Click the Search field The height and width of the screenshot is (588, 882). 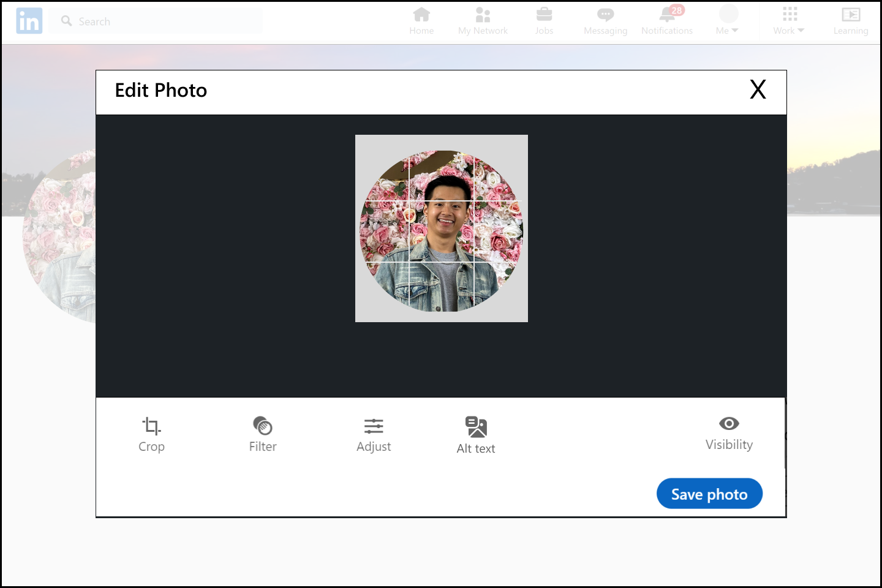(156, 21)
